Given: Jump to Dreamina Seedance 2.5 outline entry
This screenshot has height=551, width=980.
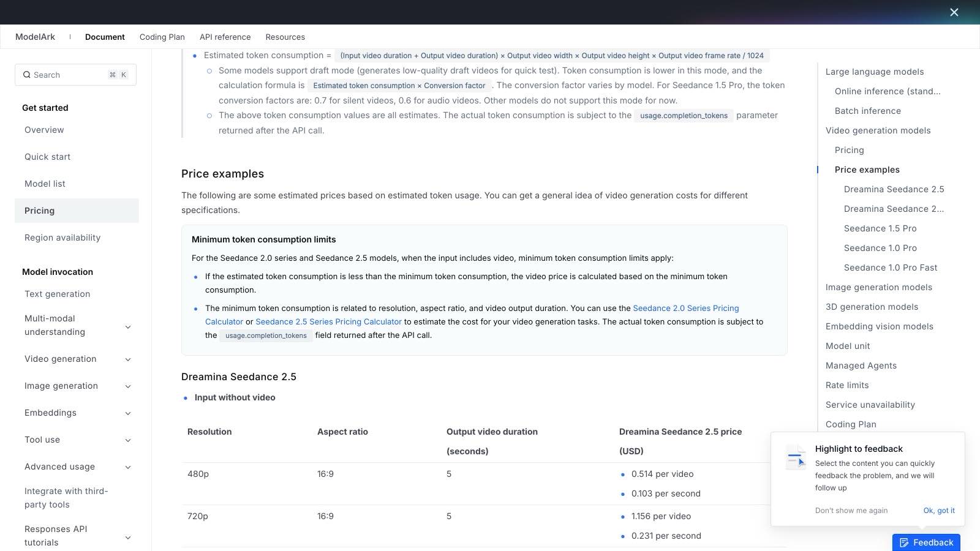Looking at the screenshot, I should pos(894,189).
